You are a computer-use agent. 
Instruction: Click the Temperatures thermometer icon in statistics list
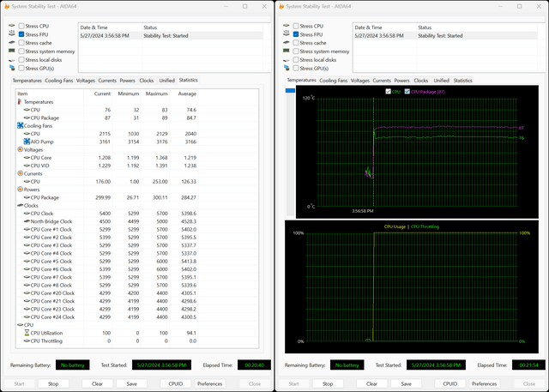coord(20,102)
